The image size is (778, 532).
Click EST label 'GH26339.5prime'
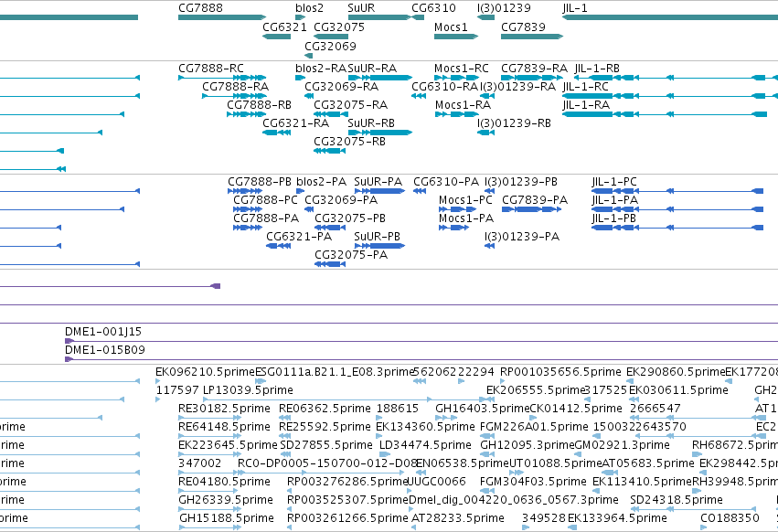[226, 500]
